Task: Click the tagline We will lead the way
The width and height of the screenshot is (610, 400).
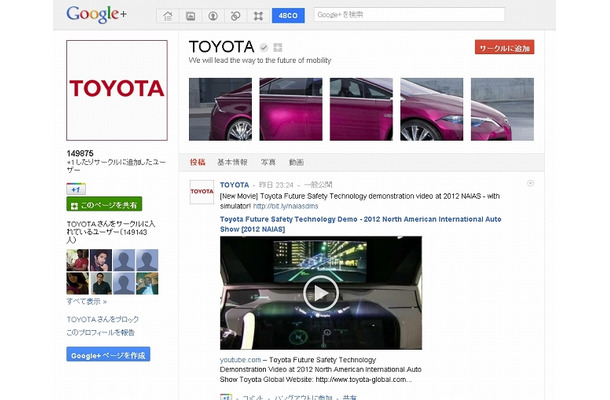Action: 260,60
